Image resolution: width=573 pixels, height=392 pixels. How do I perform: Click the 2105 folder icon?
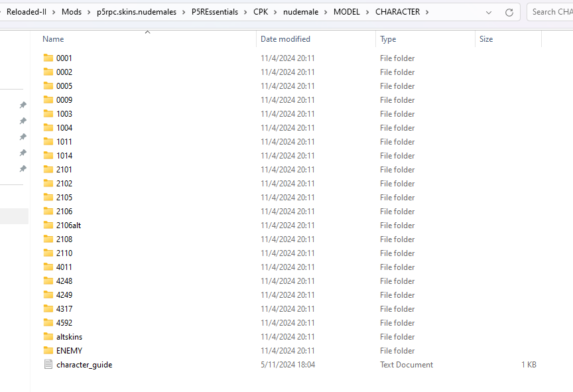point(48,197)
